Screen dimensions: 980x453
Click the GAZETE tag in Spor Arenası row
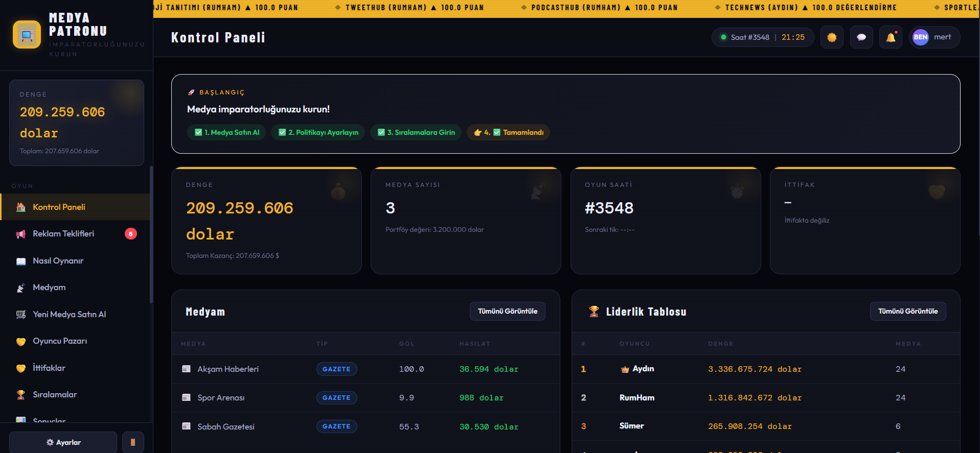(336, 398)
